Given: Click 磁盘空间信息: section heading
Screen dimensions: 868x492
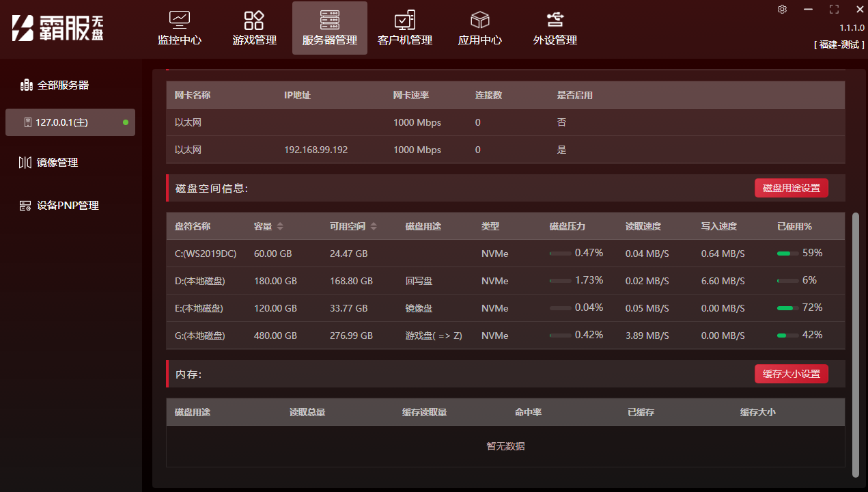Looking at the screenshot, I should [212, 188].
